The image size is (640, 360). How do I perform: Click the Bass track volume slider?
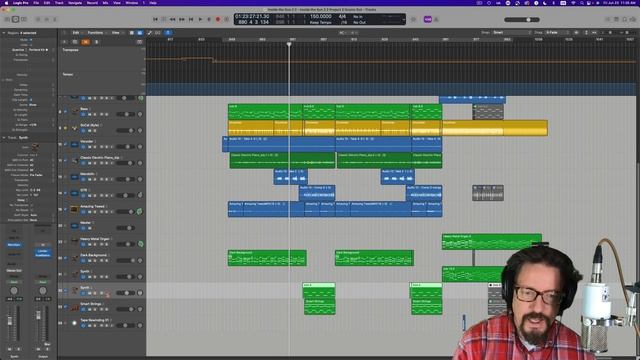126,114
